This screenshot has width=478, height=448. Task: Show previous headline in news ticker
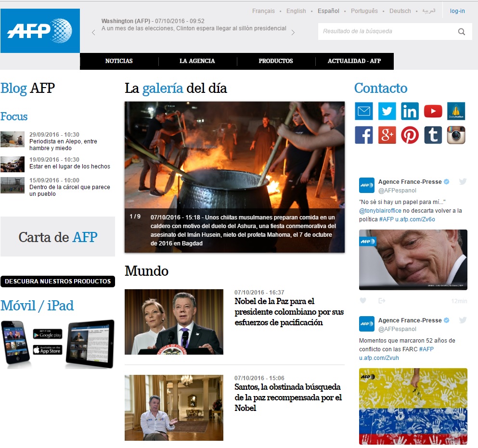(x=93, y=33)
